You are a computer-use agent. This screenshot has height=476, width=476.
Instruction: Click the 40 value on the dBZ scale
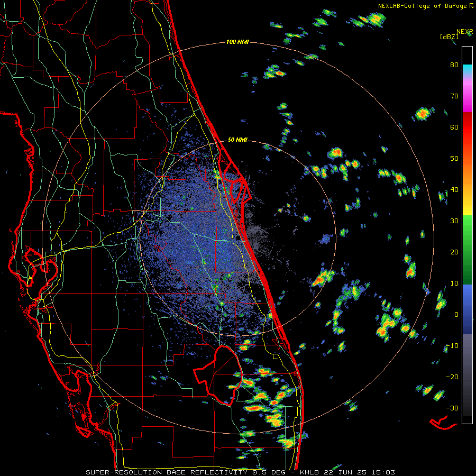click(454, 190)
